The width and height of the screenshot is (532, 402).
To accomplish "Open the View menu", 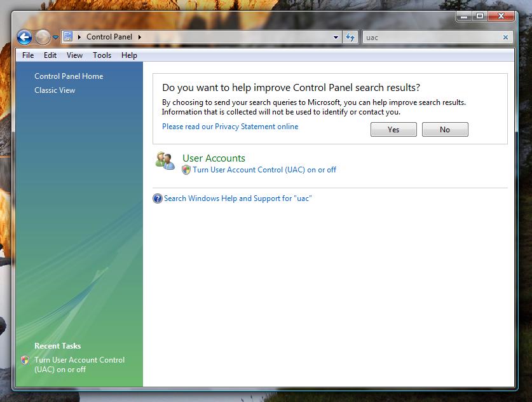I will pos(74,55).
